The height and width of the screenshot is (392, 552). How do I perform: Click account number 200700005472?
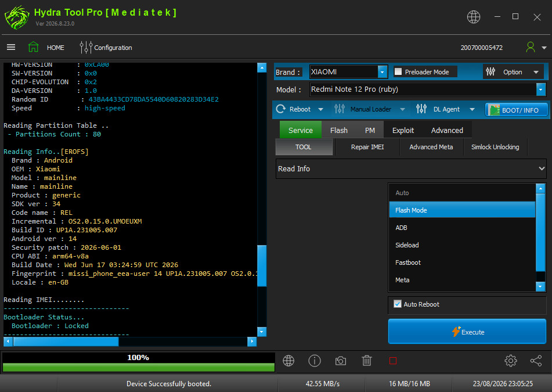tap(482, 48)
